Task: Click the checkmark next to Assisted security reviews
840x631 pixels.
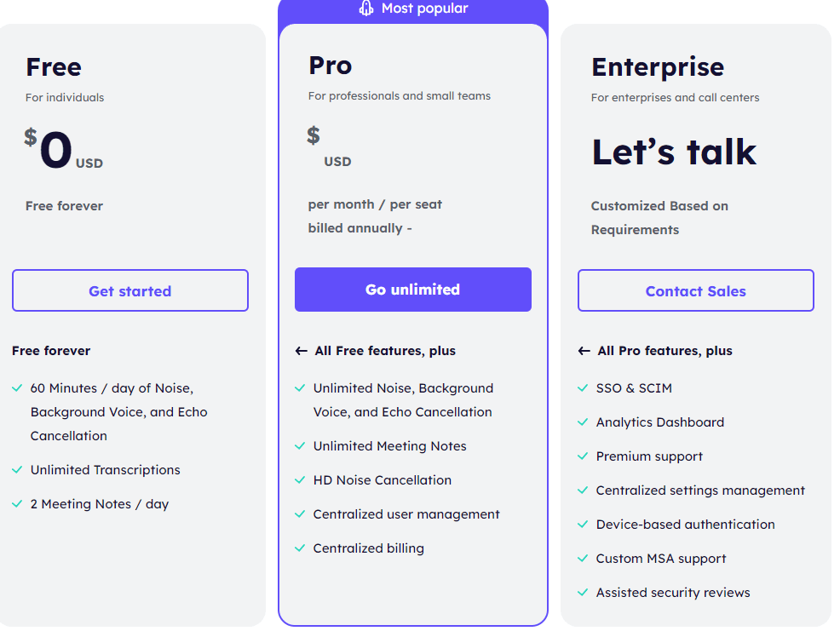Action: [583, 593]
